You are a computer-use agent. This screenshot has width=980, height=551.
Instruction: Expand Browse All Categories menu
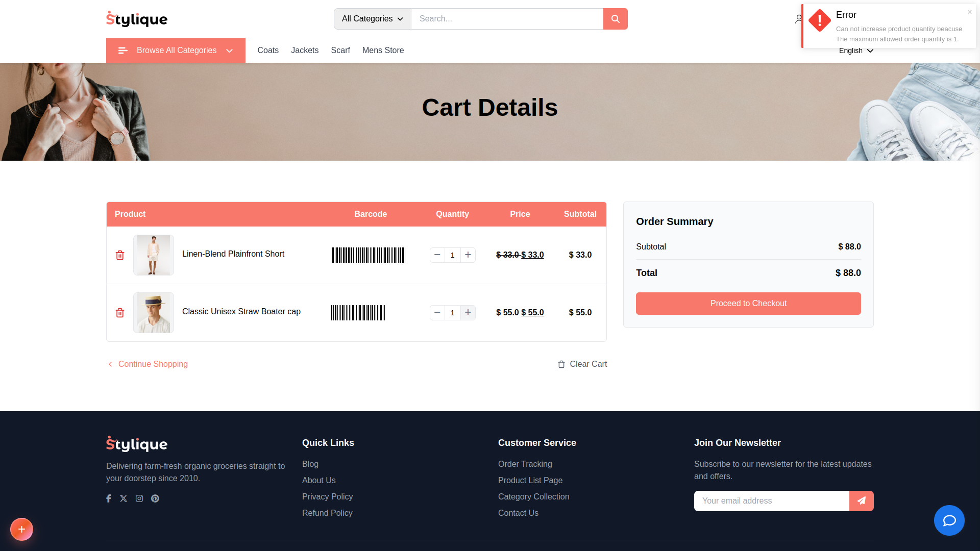(x=176, y=51)
